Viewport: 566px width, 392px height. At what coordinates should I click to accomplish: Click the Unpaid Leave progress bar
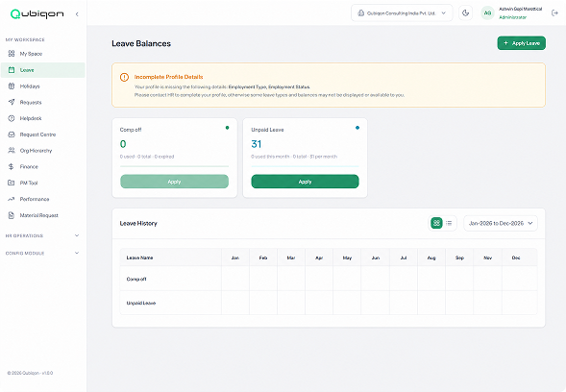click(x=305, y=166)
